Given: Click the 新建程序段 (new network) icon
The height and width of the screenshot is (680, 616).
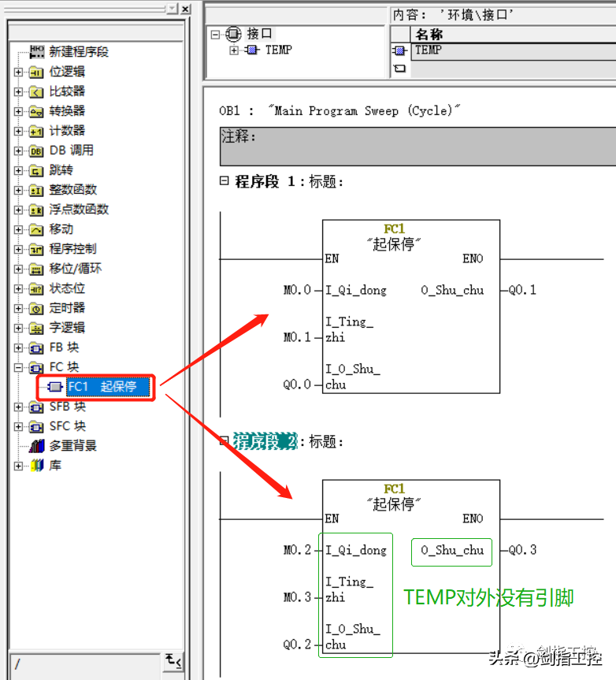Looking at the screenshot, I should 37,52.
